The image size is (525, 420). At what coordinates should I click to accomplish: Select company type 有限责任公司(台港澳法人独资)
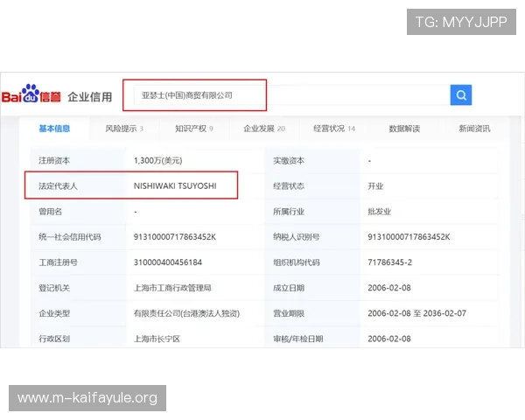click(x=186, y=313)
